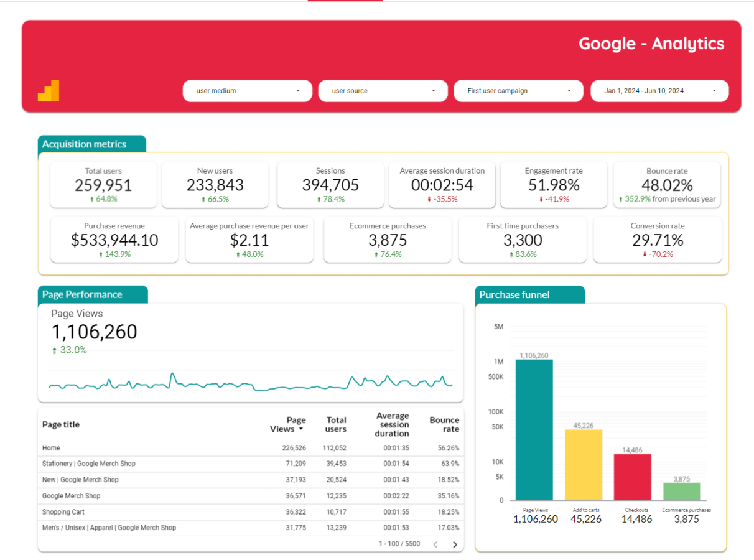Click the Home row in table
This screenshot has height=560, width=754.
pos(251,448)
